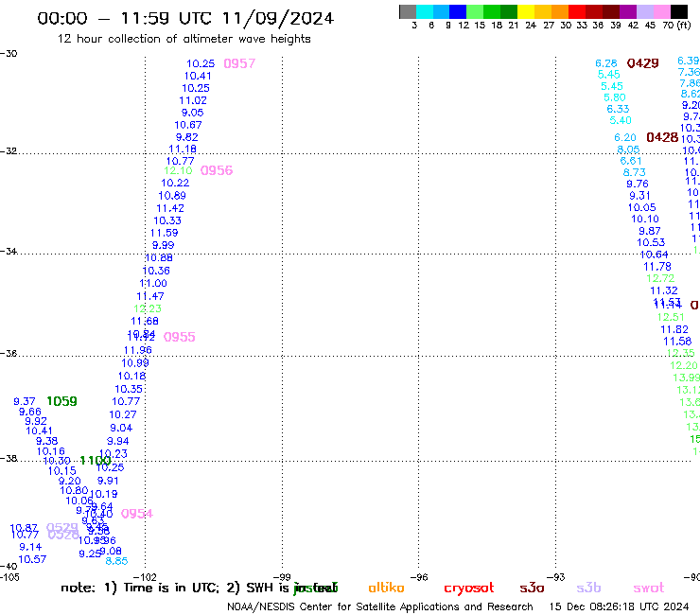Click the 11.82 wave height value
The height and width of the screenshot is (615, 700).
pos(674,329)
